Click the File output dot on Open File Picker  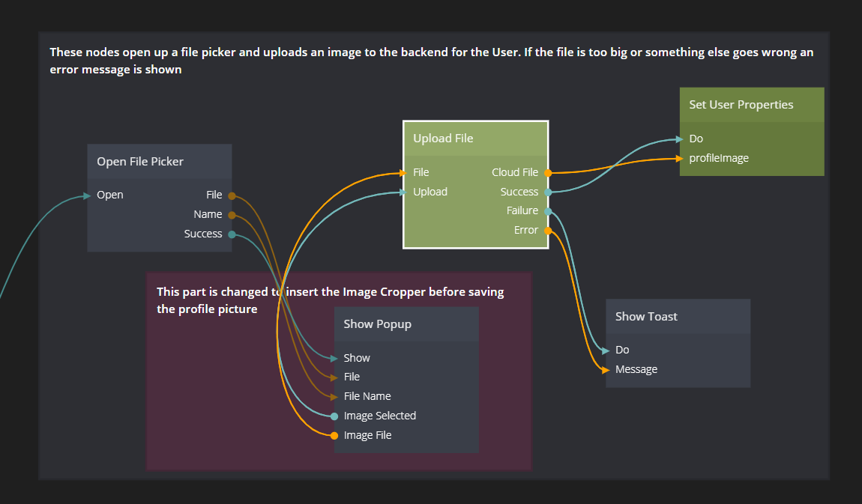click(232, 195)
